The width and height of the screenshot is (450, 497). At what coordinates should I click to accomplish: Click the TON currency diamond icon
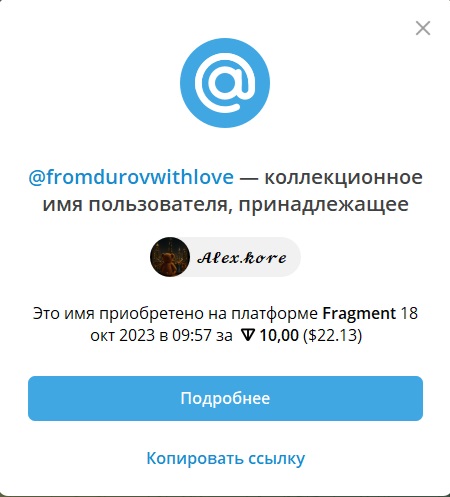click(248, 335)
